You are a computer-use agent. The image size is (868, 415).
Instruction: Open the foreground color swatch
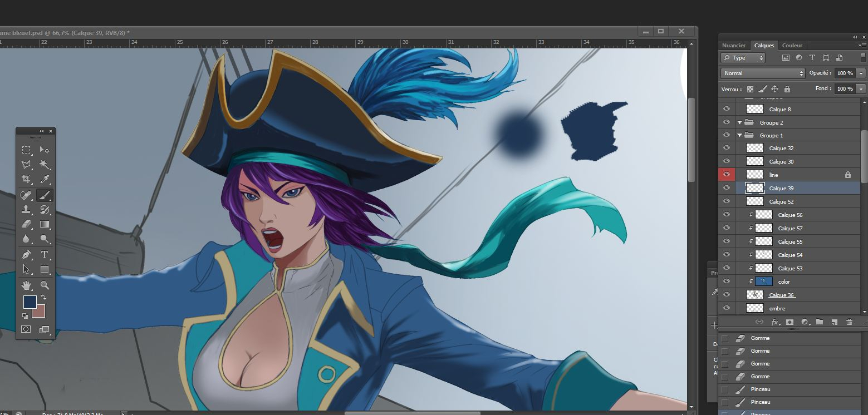coord(30,302)
